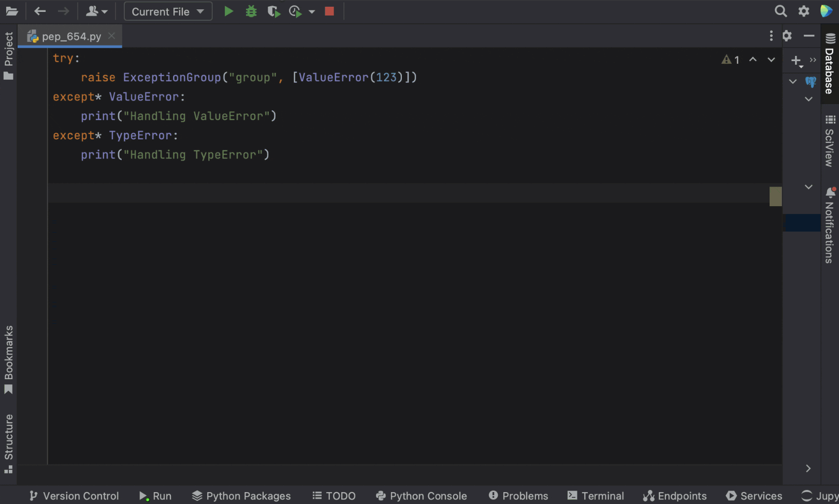Add a new data source with the plus button

coord(795,61)
